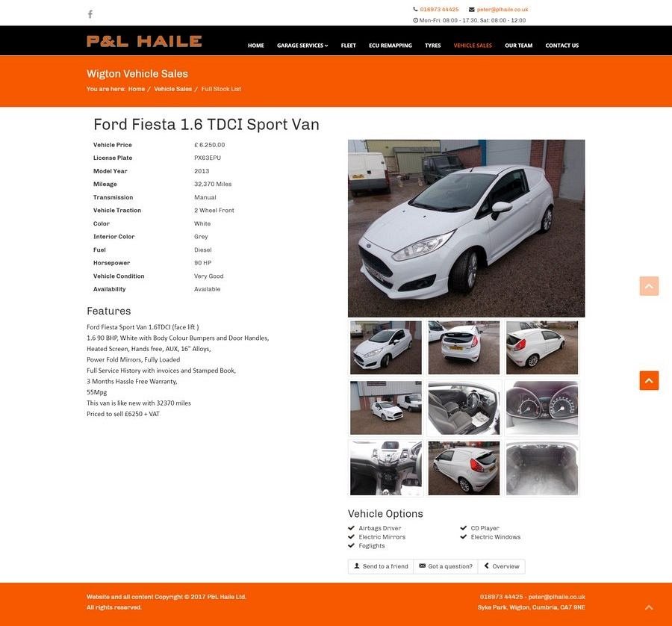The width and height of the screenshot is (672, 626).
Task: Open the Contact Us page
Action: coord(561,46)
